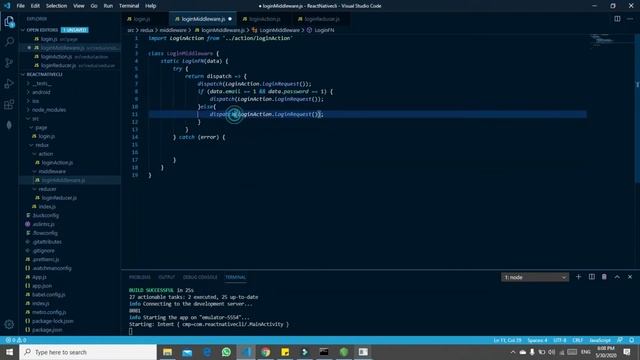Open File Explorer from the taskbar
The image size is (640, 360).
pos(167,352)
